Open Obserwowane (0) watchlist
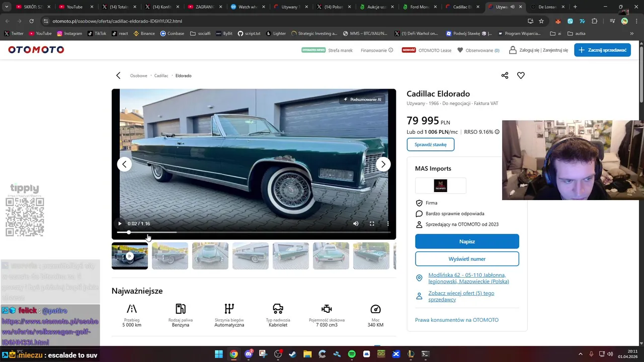This screenshot has height=362, width=644. point(478,50)
